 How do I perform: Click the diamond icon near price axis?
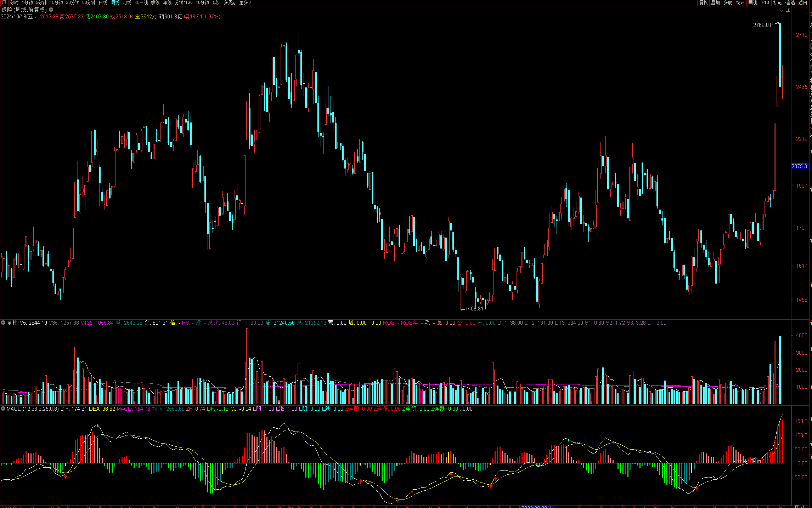coord(781,10)
